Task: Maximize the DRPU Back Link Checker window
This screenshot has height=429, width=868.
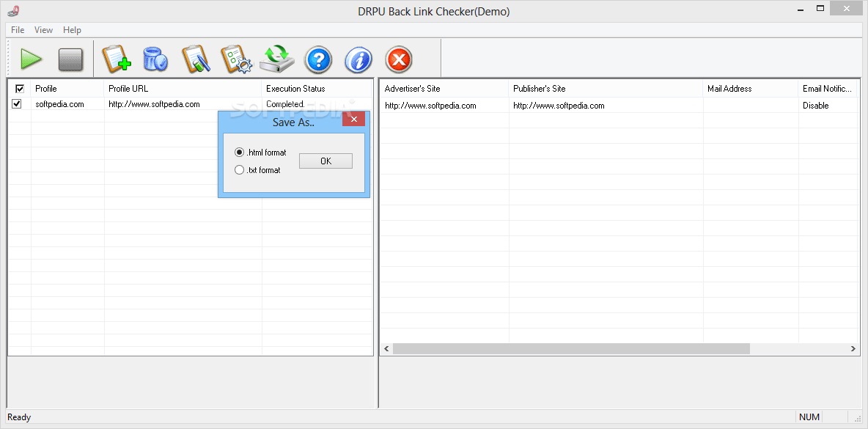Action: tap(820, 8)
